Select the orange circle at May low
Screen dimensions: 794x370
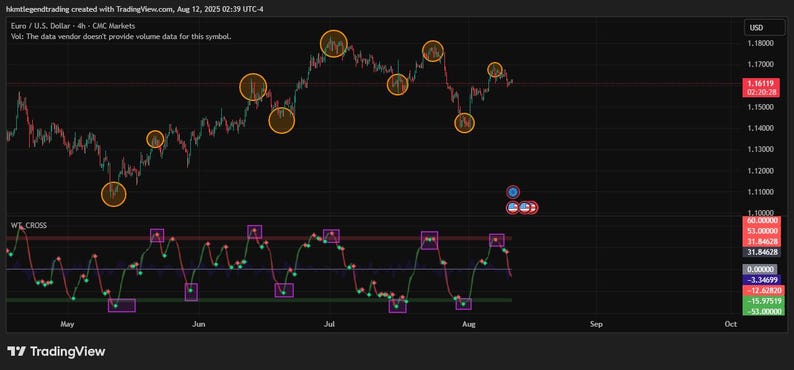(113, 194)
